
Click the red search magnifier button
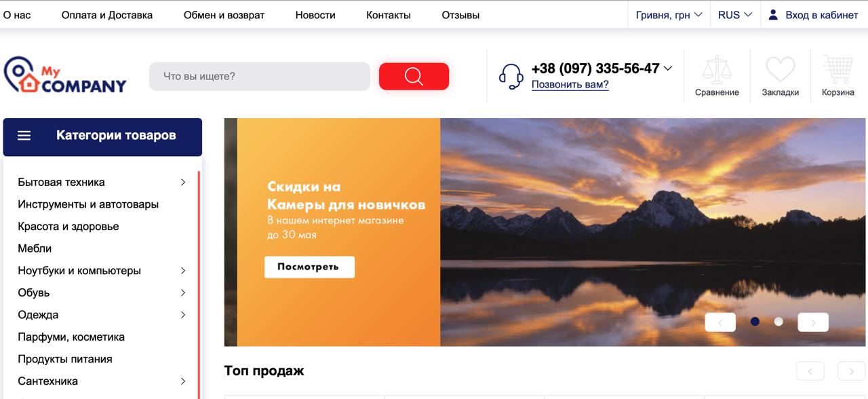tap(414, 76)
